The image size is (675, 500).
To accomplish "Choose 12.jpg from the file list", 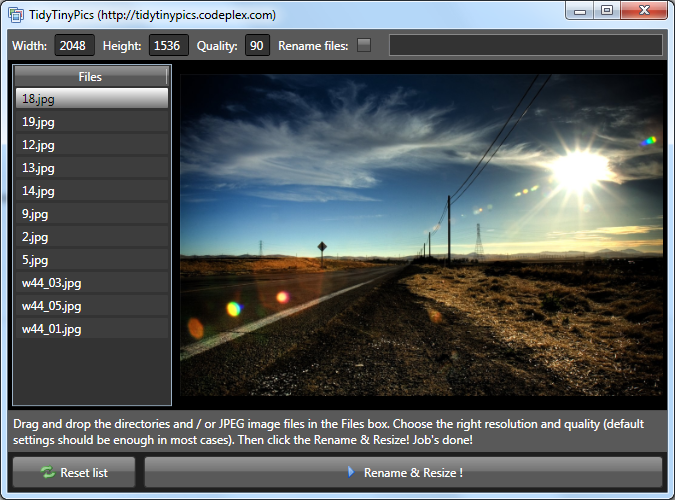I will [92, 145].
